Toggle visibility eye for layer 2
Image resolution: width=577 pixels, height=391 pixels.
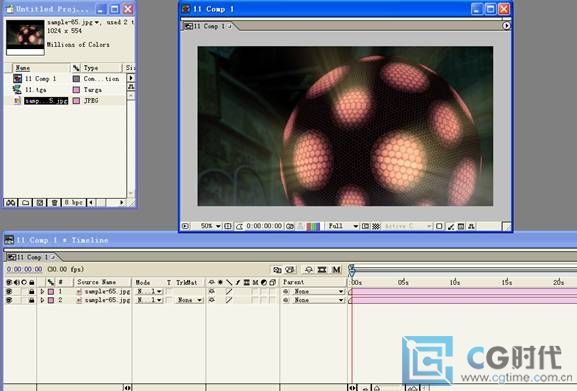point(8,300)
